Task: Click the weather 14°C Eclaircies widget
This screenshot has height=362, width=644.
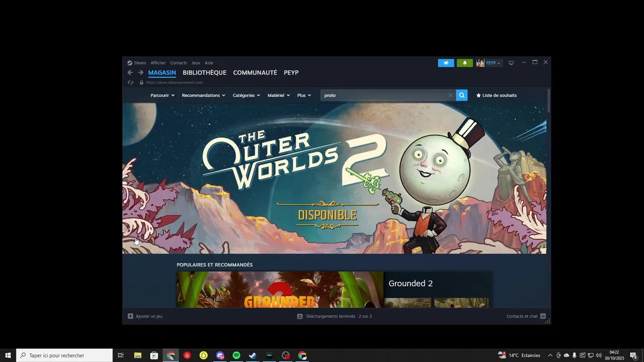Action: click(x=519, y=355)
